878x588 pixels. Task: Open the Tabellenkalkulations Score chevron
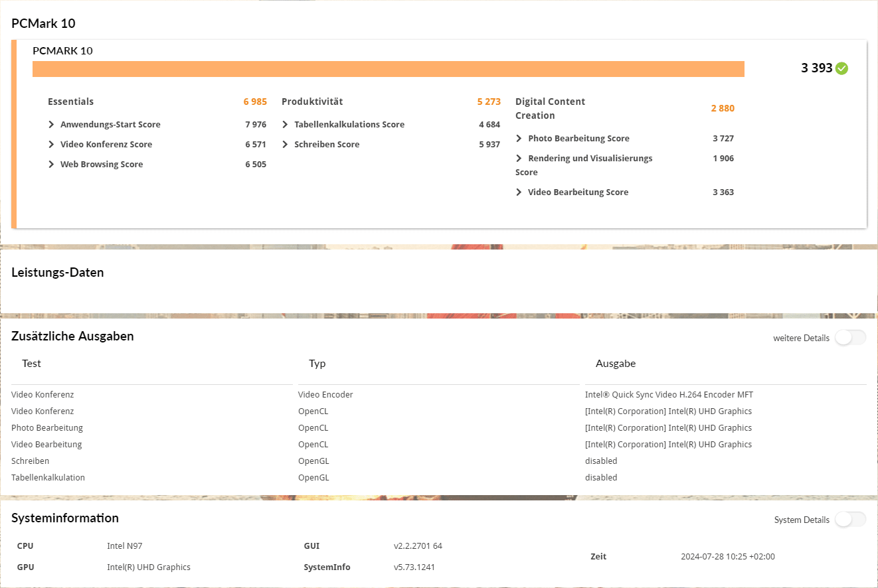pos(286,125)
